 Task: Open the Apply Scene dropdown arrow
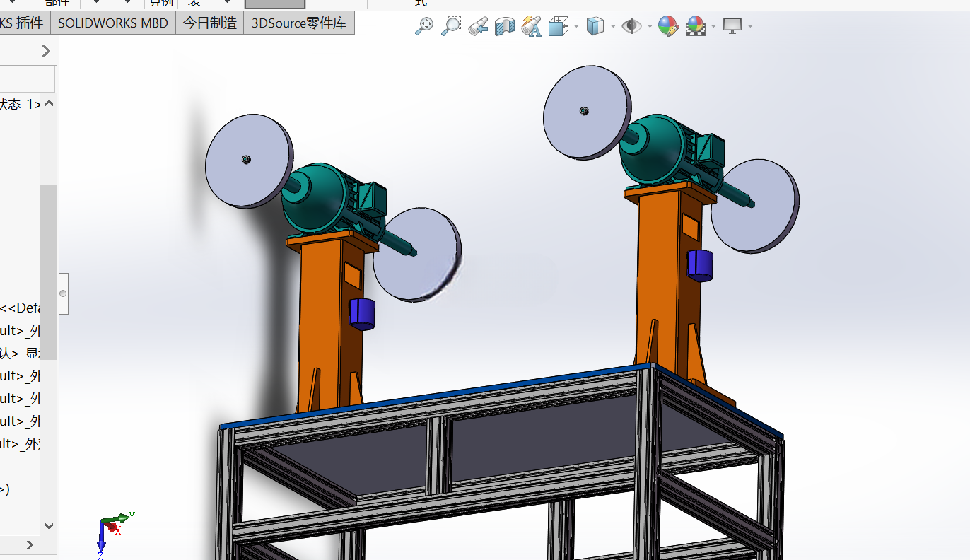pyautogui.click(x=713, y=27)
